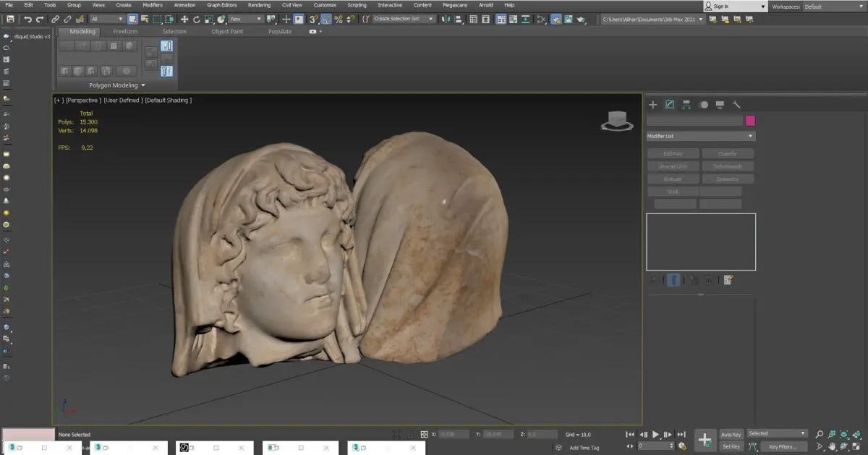
Task: Click the magenta object color swatch
Action: (x=750, y=121)
